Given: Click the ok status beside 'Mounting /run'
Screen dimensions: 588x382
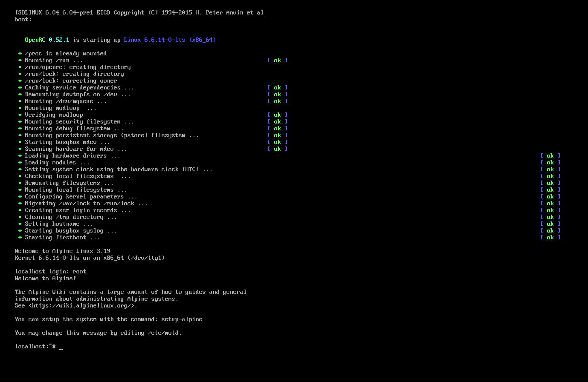Looking at the screenshot, I should 278,60.
